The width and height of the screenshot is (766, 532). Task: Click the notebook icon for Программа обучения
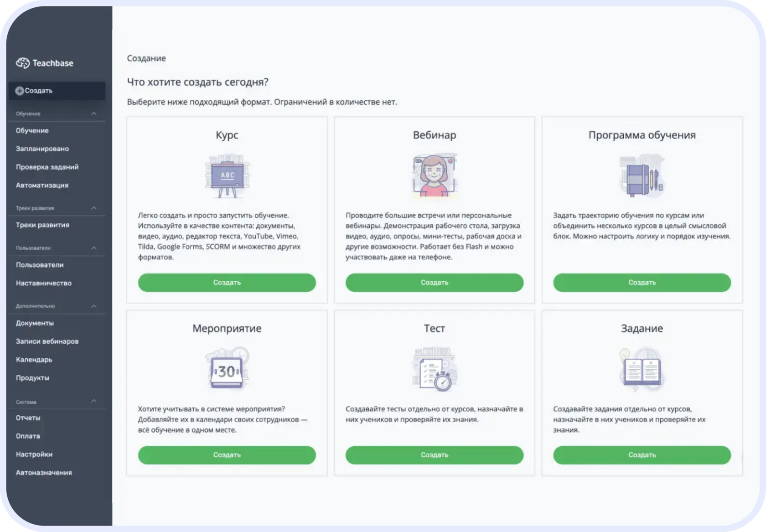[x=642, y=176]
